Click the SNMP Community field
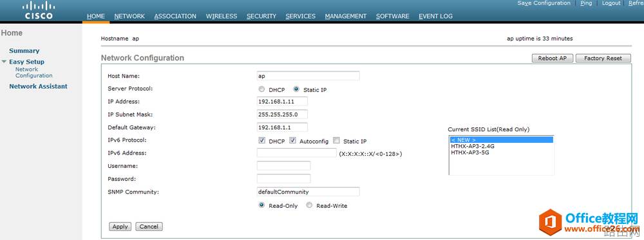 [308, 192]
